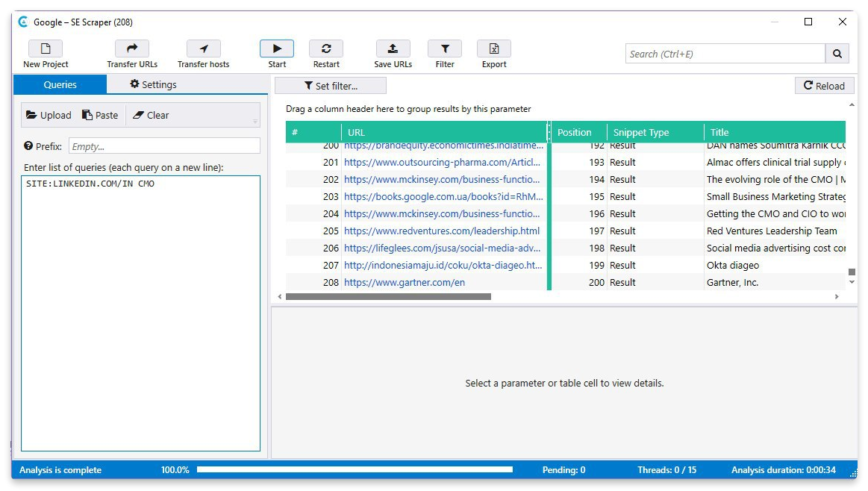Sort by the Position column header
Screen dimensions: 868x491
(x=579, y=132)
